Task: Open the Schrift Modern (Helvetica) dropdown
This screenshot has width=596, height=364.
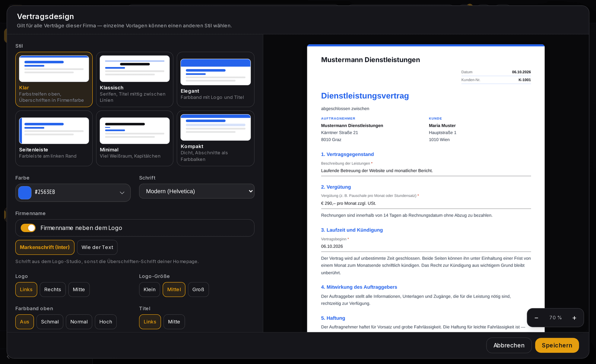Action: click(197, 191)
